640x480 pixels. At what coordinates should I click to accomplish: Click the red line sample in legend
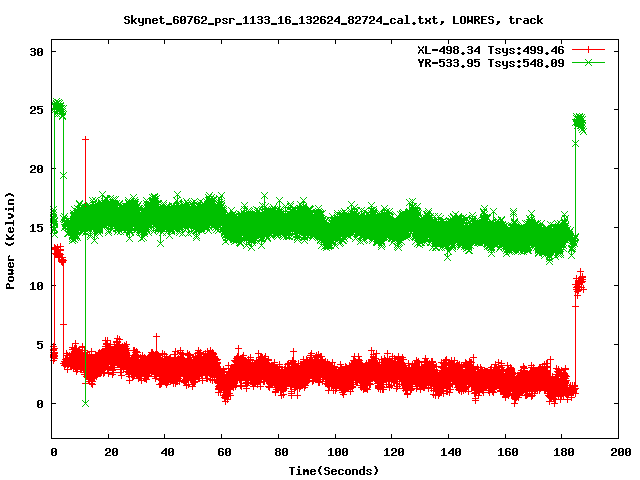(x=588, y=50)
